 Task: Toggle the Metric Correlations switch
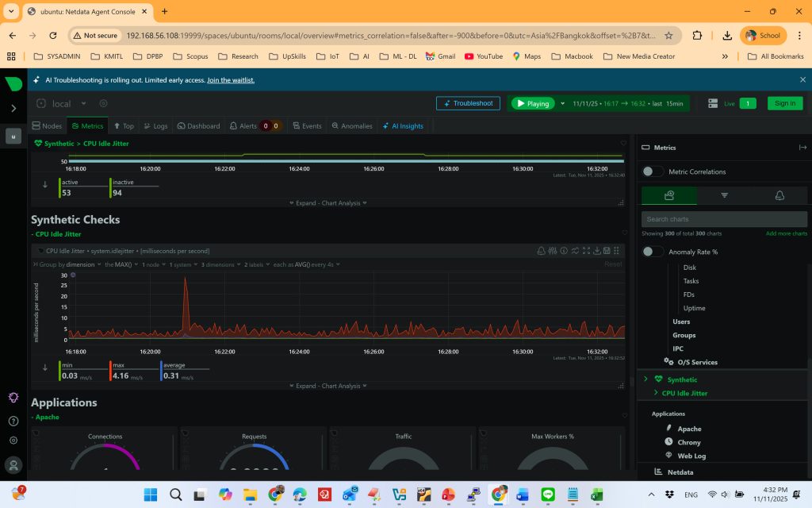pos(653,171)
